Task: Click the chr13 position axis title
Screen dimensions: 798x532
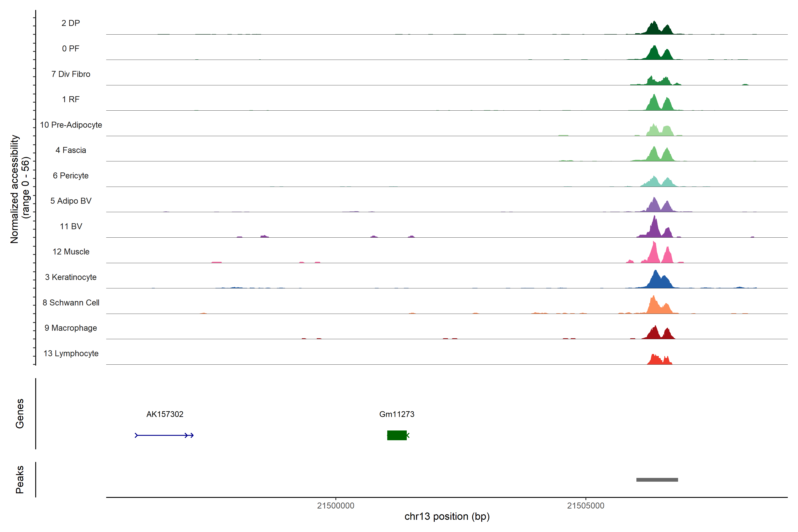Action: pos(447,516)
